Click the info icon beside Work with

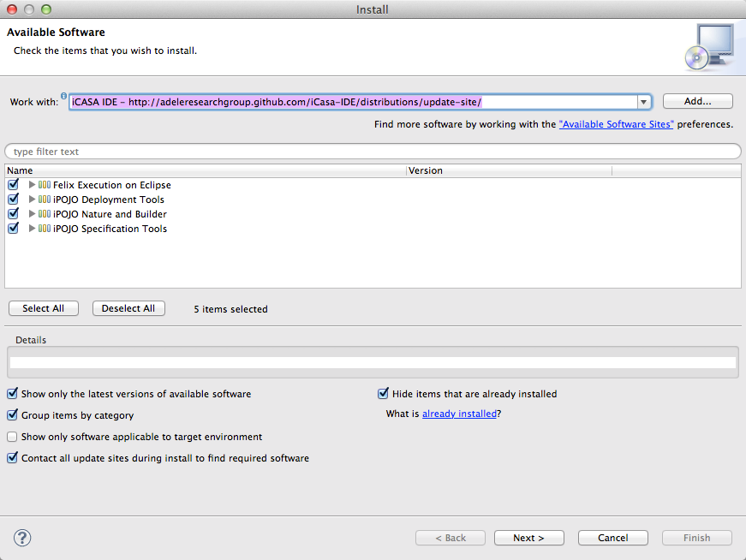pos(63,96)
